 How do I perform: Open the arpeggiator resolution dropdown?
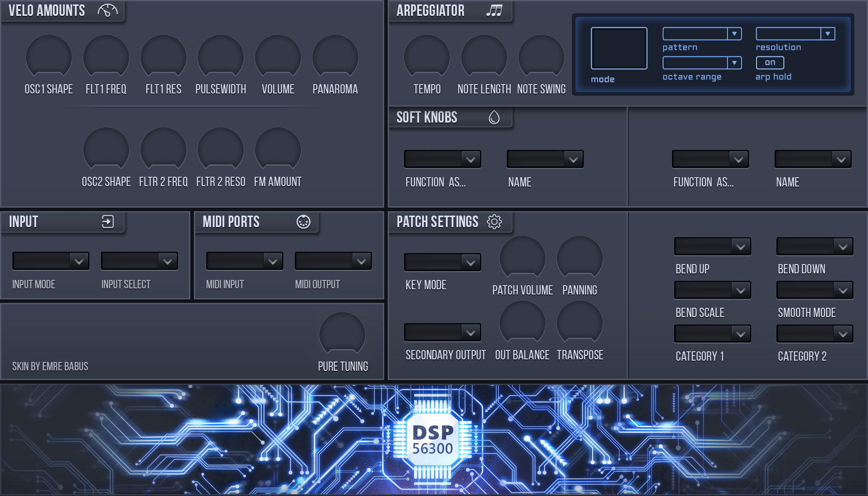coord(795,34)
